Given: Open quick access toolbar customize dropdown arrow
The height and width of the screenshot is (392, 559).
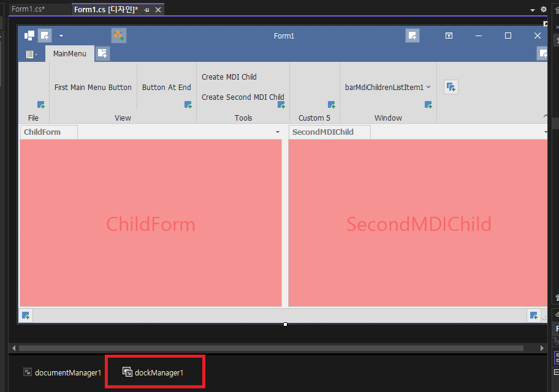Looking at the screenshot, I should (x=61, y=36).
